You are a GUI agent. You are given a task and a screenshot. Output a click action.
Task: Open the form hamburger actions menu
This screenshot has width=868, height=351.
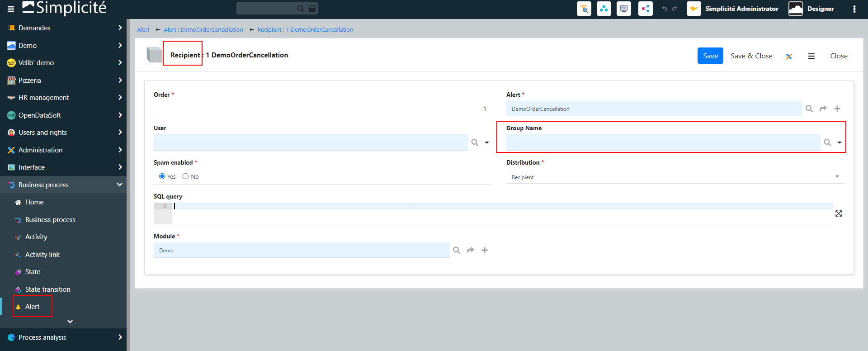811,56
